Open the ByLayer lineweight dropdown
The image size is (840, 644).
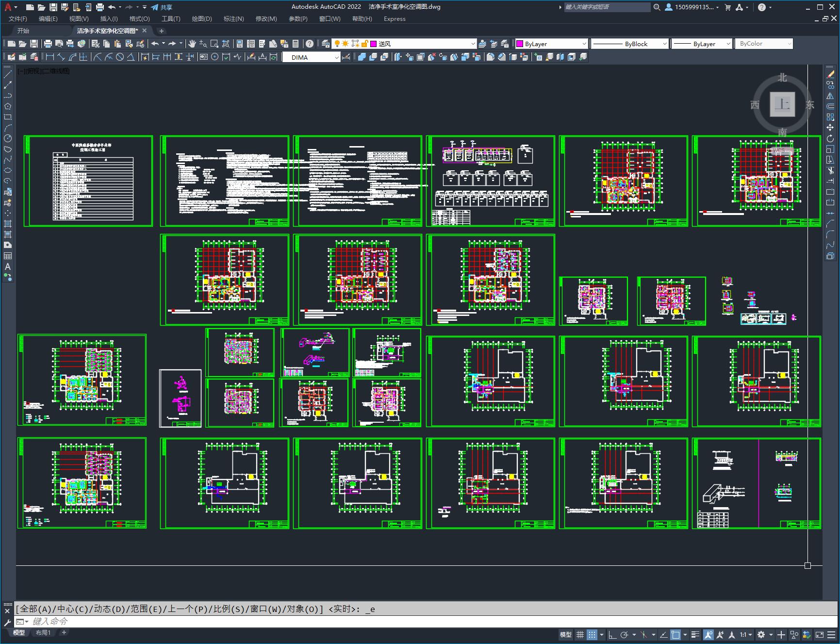702,44
